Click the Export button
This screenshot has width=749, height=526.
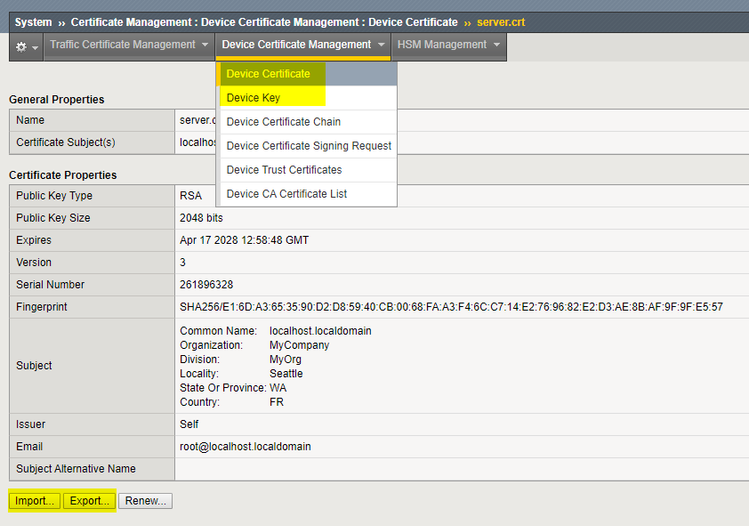click(89, 500)
